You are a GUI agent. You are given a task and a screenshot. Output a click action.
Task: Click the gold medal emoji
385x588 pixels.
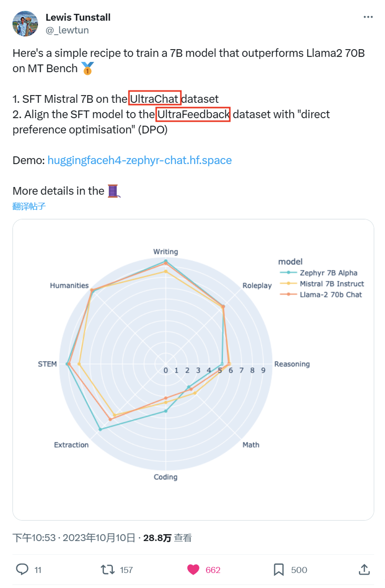[x=88, y=68]
